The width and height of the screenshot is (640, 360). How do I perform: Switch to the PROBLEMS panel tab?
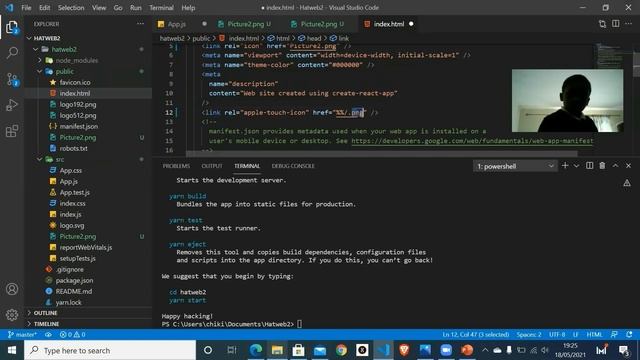coord(176,166)
